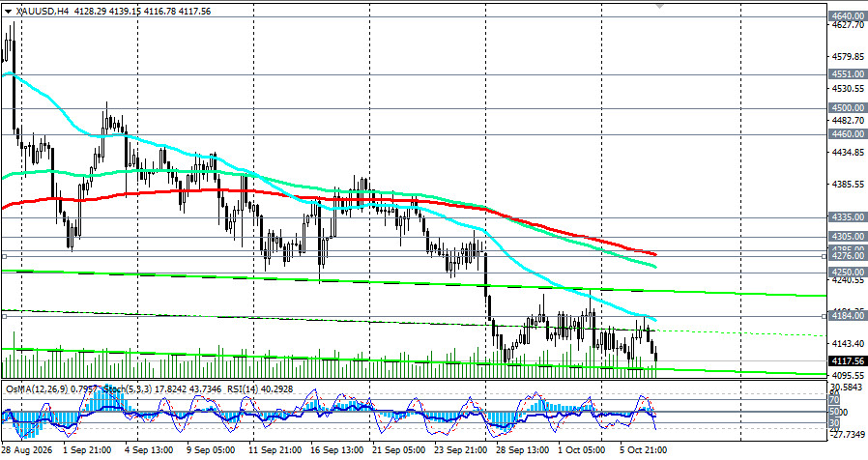Click the 4128.29 open price in chart header

[90, 11]
